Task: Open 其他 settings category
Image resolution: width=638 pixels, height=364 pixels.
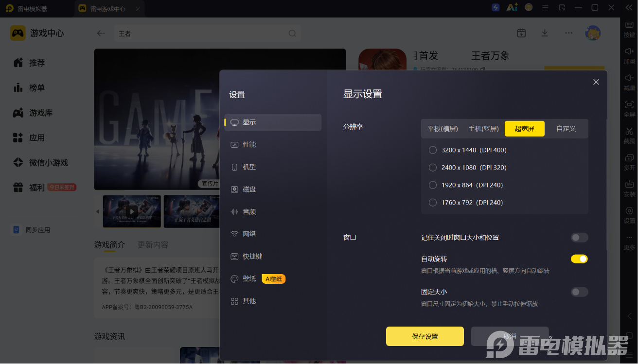Action: (x=273, y=301)
